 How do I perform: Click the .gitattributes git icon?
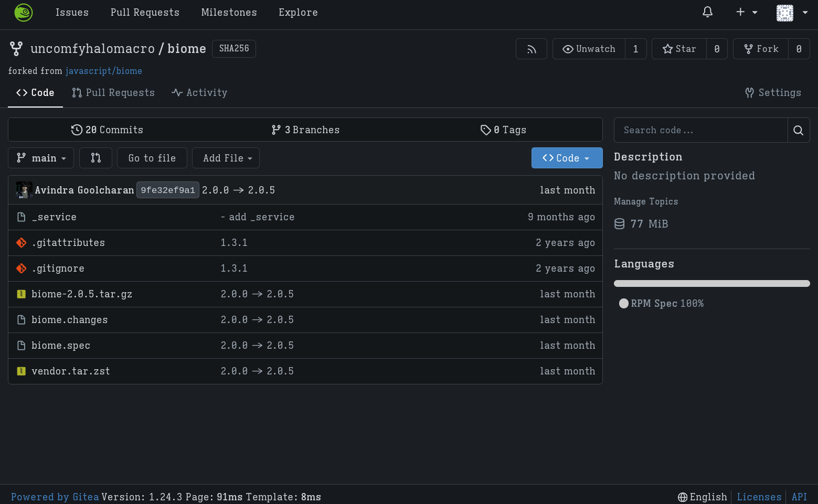[22, 243]
